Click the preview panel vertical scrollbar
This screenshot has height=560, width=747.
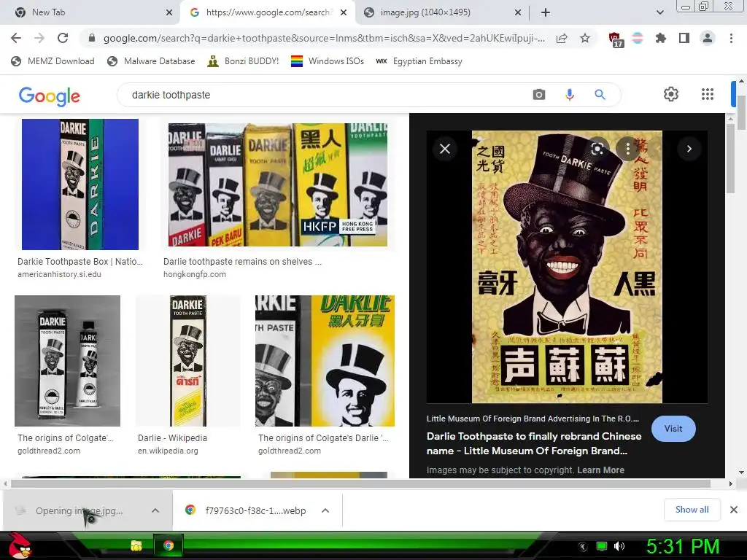coord(731,157)
